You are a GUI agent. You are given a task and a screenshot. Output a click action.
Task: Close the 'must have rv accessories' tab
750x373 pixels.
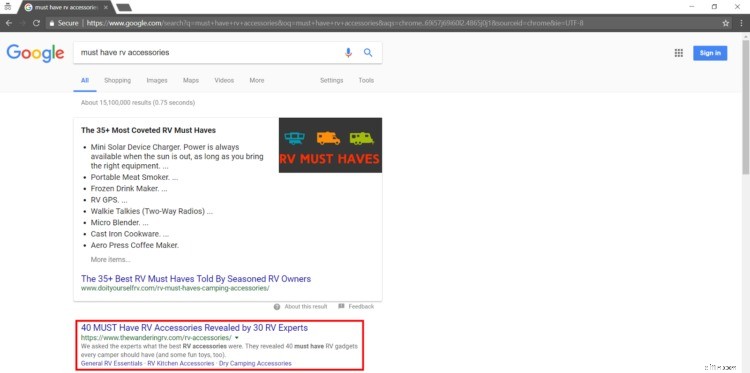coord(106,7)
